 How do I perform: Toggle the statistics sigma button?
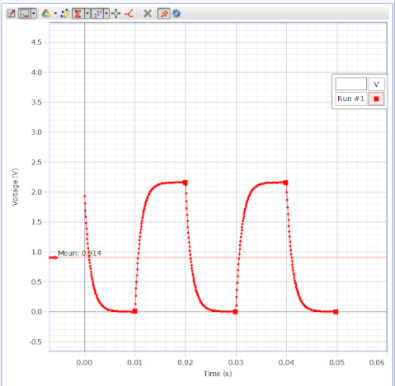pos(78,14)
